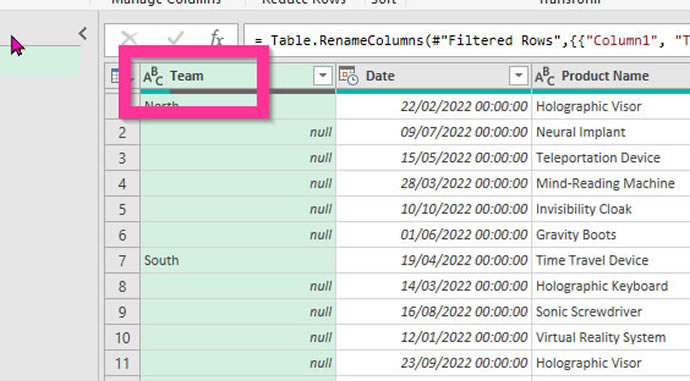
Task: Collapse the queries pane with the chevron
Action: click(83, 33)
